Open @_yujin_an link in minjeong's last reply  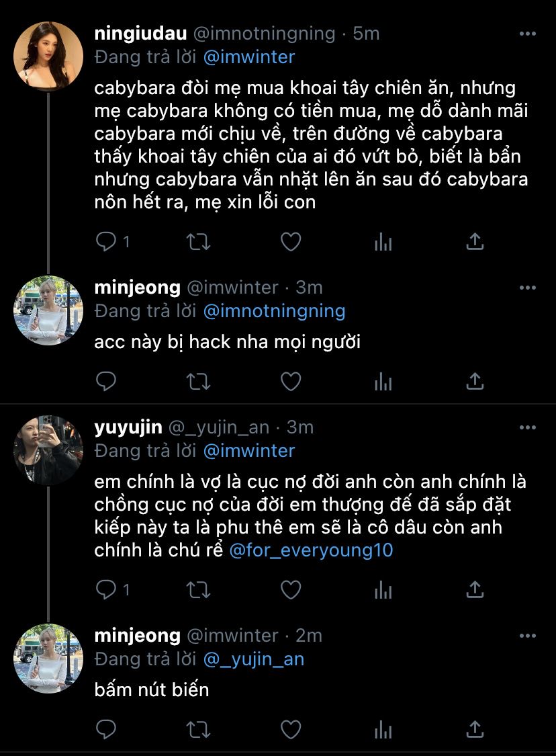[x=253, y=659]
